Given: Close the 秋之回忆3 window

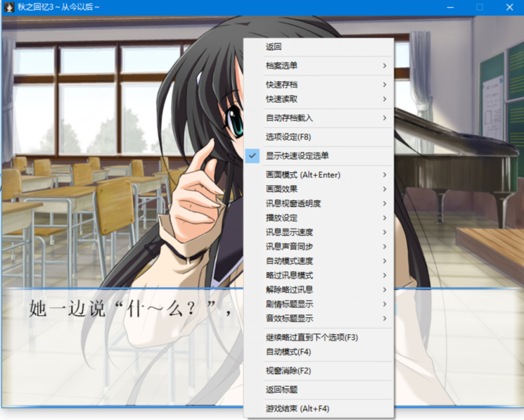Looking at the screenshot, I should click(x=509, y=7).
